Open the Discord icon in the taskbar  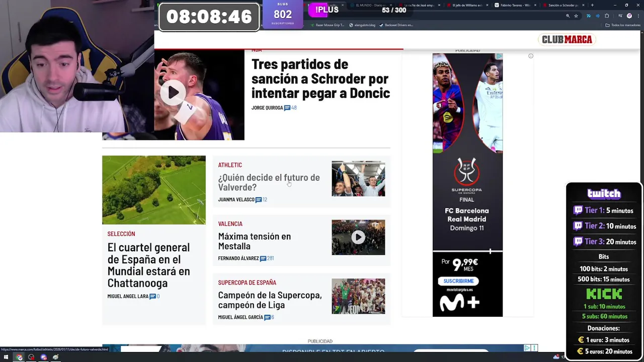point(43,357)
